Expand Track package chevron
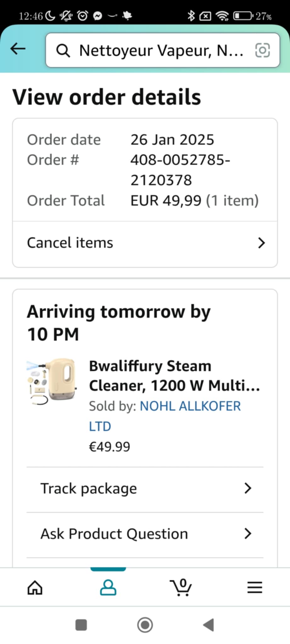The width and height of the screenshot is (290, 644). click(248, 488)
